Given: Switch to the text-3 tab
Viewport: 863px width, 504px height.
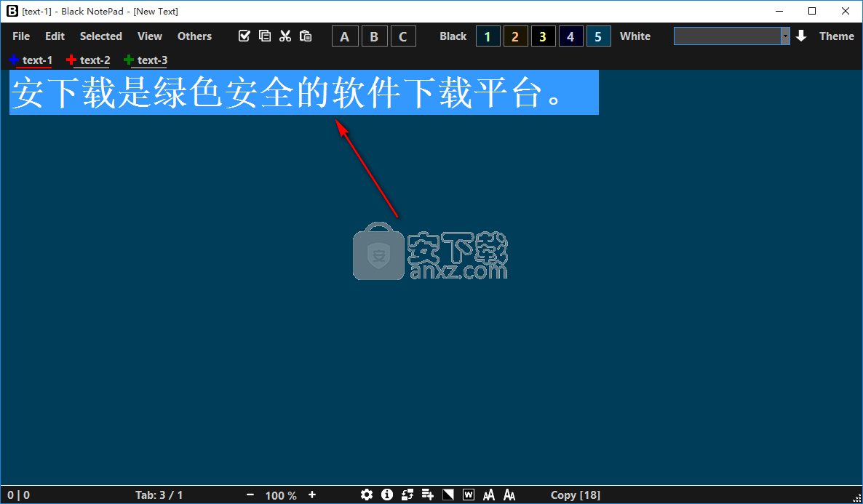Looking at the screenshot, I should point(153,60).
